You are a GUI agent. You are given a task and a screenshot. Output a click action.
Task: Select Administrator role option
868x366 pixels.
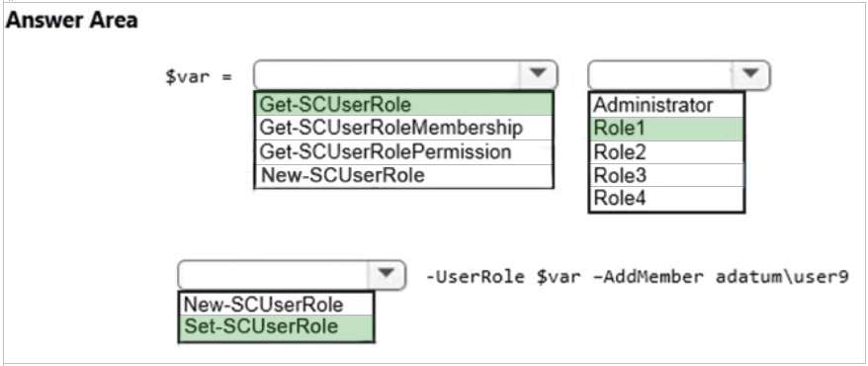click(x=666, y=105)
